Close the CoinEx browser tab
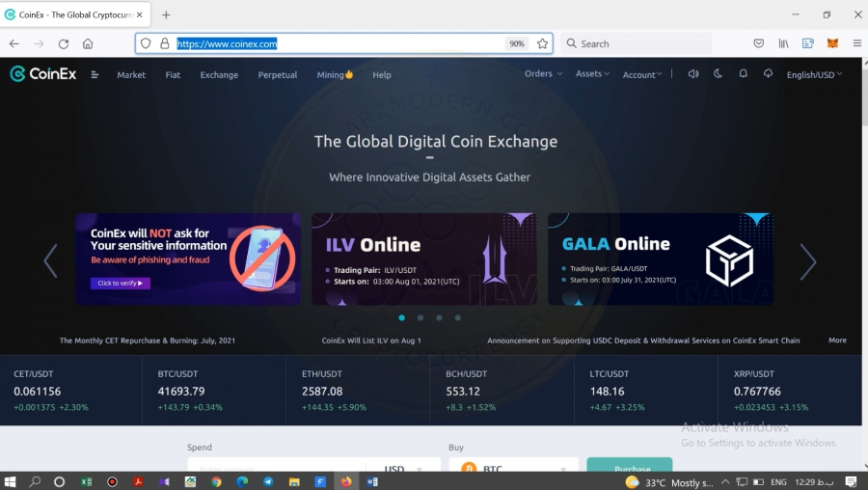Screen dimensions: 868x490 pyautogui.click(x=140, y=14)
